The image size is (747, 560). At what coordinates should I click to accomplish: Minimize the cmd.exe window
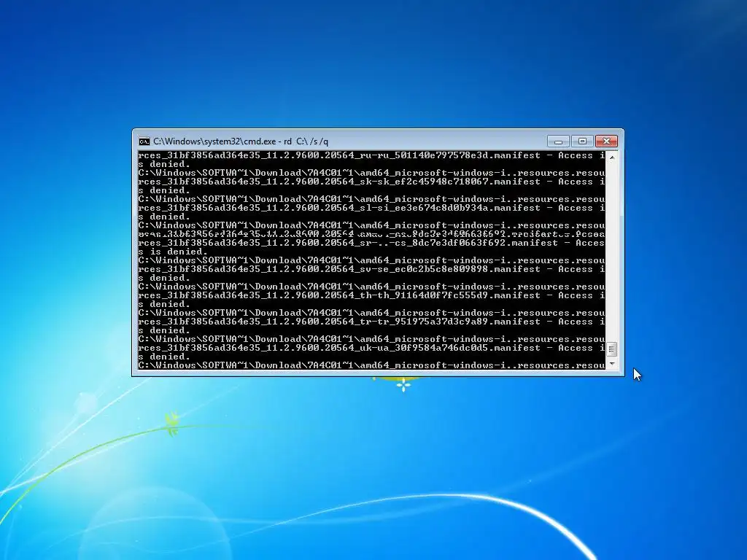[x=558, y=141]
